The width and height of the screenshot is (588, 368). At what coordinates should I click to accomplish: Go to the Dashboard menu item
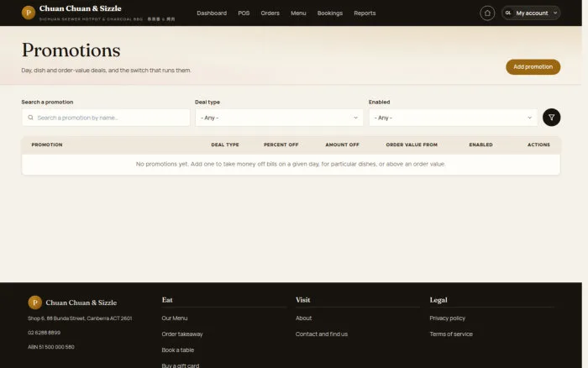[x=212, y=13]
